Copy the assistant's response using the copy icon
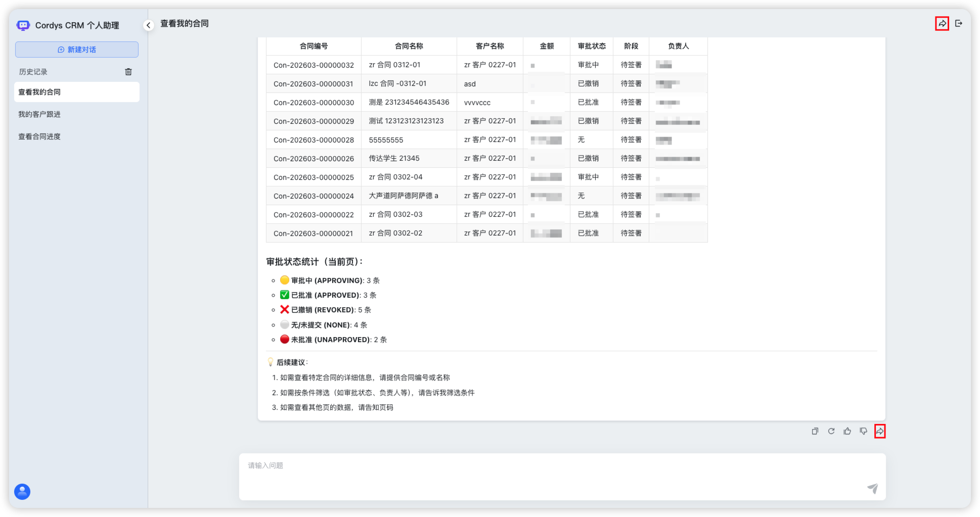The height and width of the screenshot is (517, 980). pos(815,431)
